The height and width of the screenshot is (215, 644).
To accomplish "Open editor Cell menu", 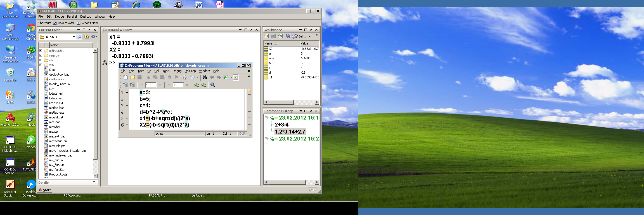I will (x=157, y=71).
